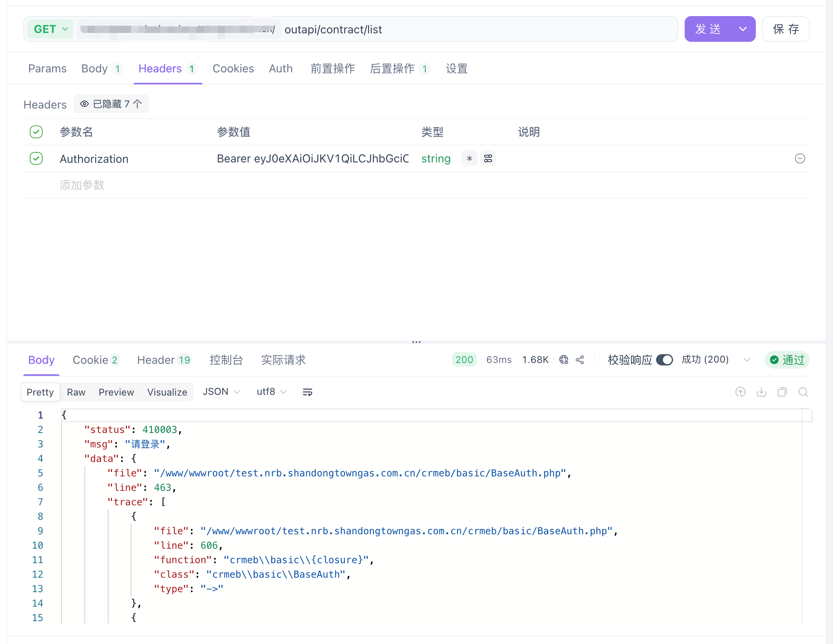Click the 保存 button
This screenshot has width=833, height=644.
click(x=786, y=29)
